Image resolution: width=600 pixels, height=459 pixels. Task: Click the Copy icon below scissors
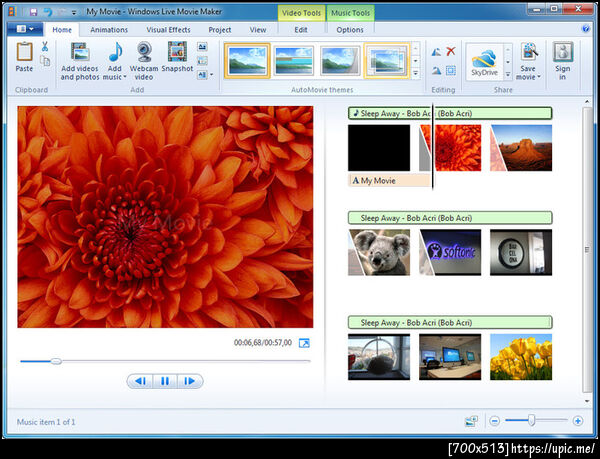pyautogui.click(x=45, y=61)
